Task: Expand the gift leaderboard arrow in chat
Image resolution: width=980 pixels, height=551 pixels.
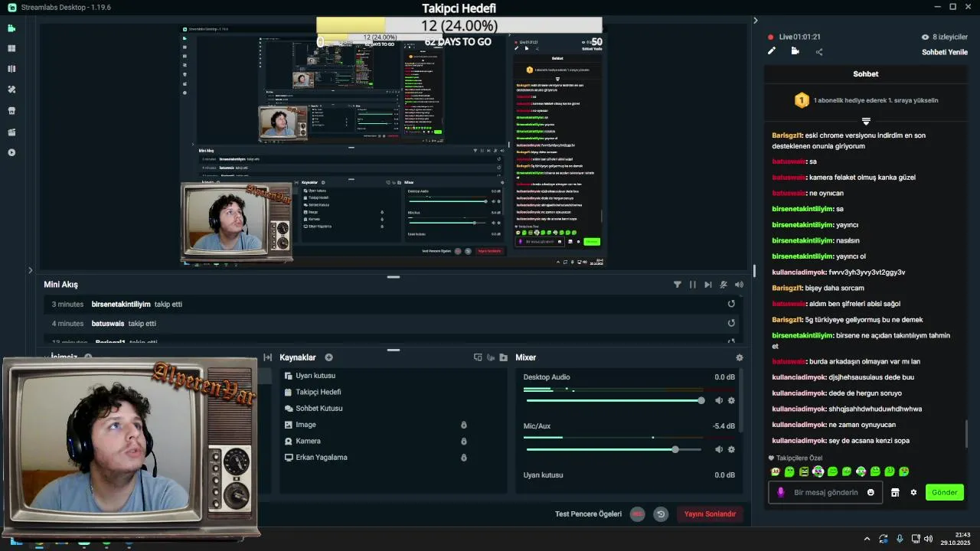Action: [x=866, y=121]
